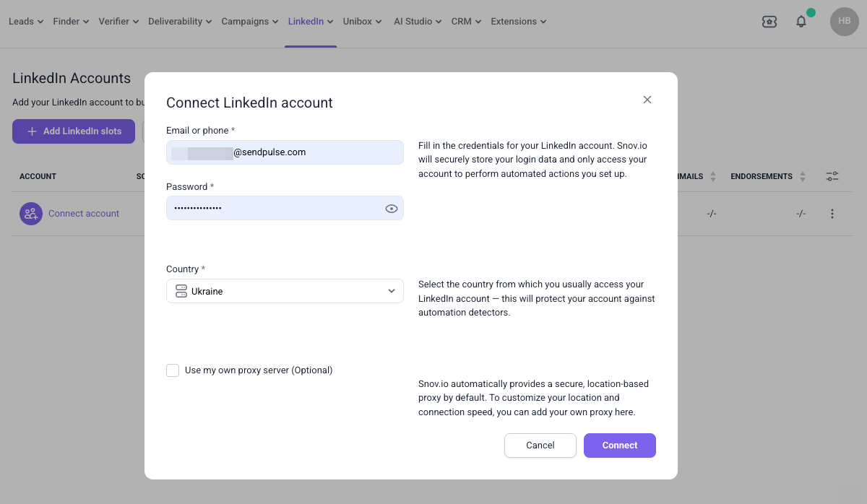Close the Connect LinkedIn account dialog

(647, 100)
